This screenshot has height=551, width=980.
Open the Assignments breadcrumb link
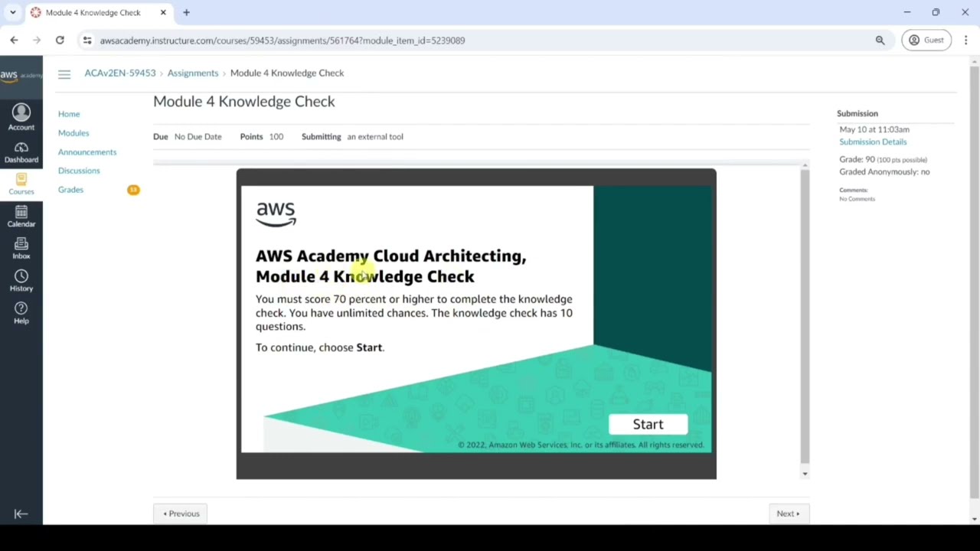pyautogui.click(x=193, y=73)
